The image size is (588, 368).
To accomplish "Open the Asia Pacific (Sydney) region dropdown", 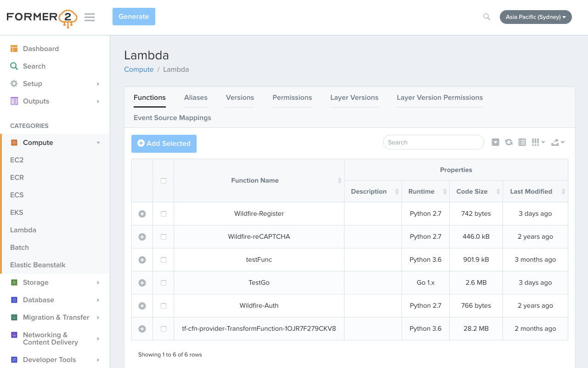I will point(535,17).
